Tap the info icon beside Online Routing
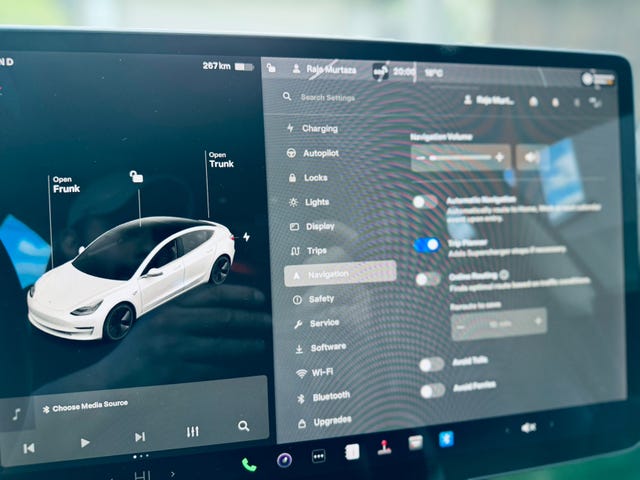Image resolution: width=640 pixels, height=480 pixels. pos(504,275)
